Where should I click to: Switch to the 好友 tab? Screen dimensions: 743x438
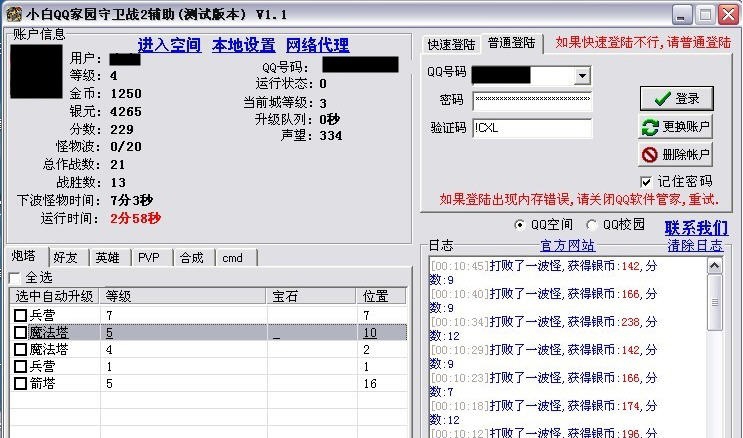(68, 258)
